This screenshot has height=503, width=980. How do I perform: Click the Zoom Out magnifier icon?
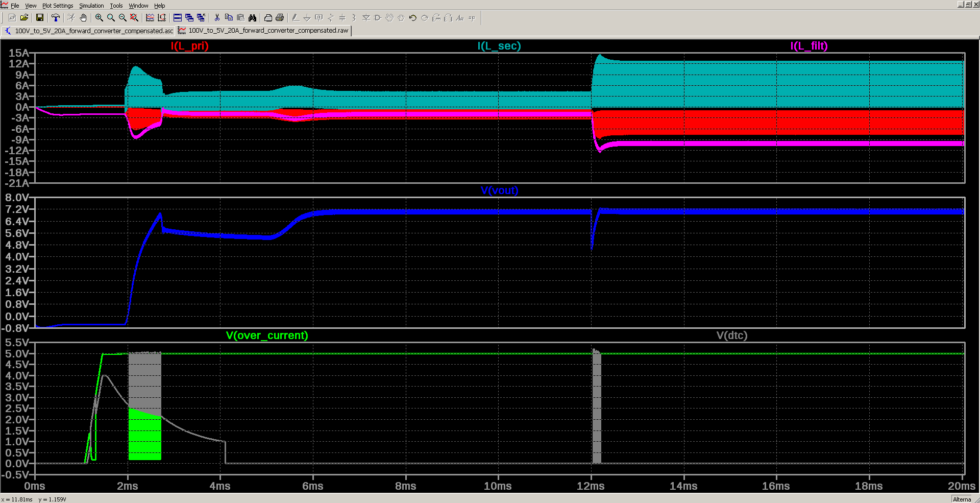122,18
